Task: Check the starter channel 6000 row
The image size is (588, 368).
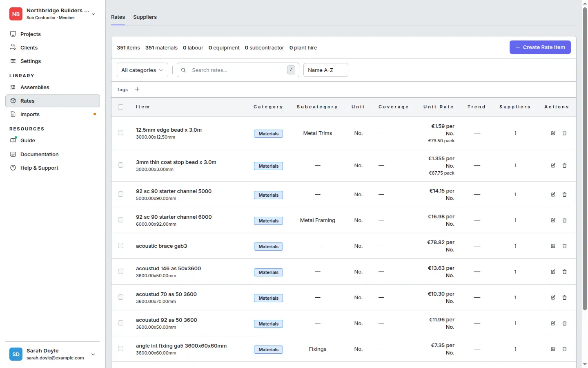Action: coord(120,220)
